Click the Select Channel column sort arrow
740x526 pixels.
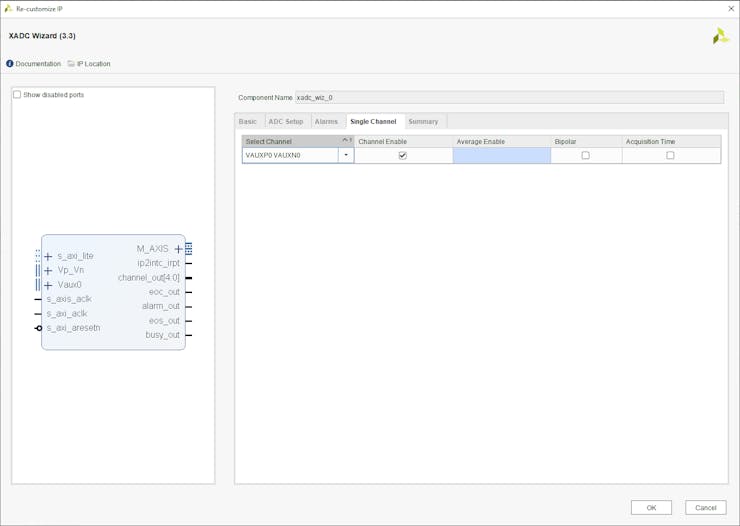click(x=345, y=141)
